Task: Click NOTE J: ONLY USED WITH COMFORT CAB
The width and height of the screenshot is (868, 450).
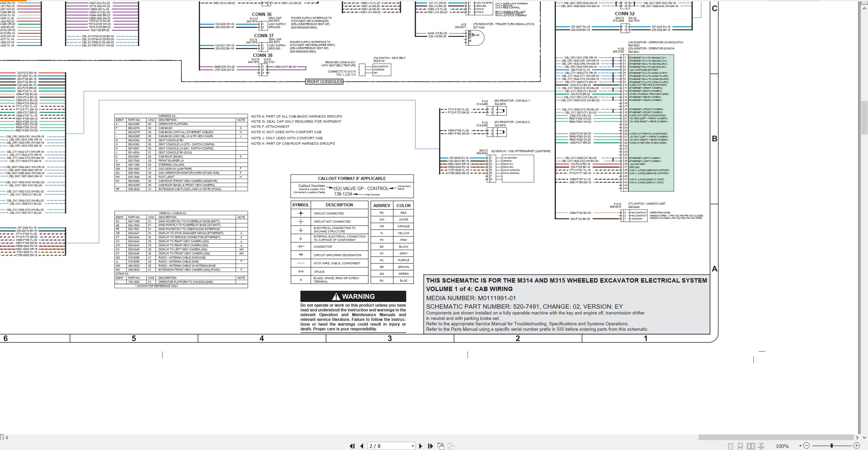Action: tap(287, 138)
